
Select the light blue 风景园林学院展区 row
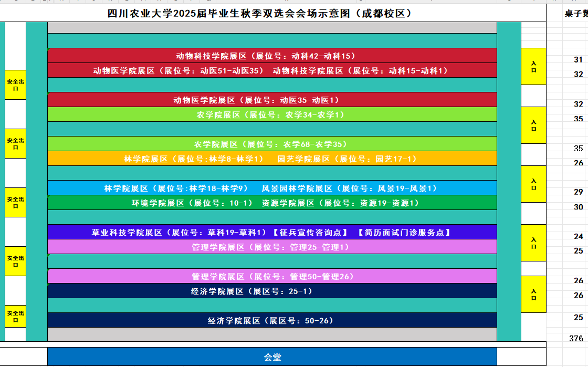pyautogui.click(x=272, y=188)
